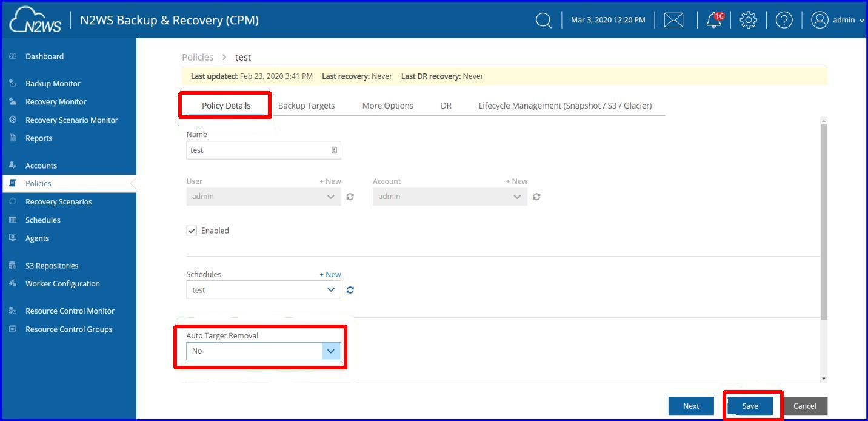868x421 pixels.
Task: Open the User dropdown
Action: point(264,197)
